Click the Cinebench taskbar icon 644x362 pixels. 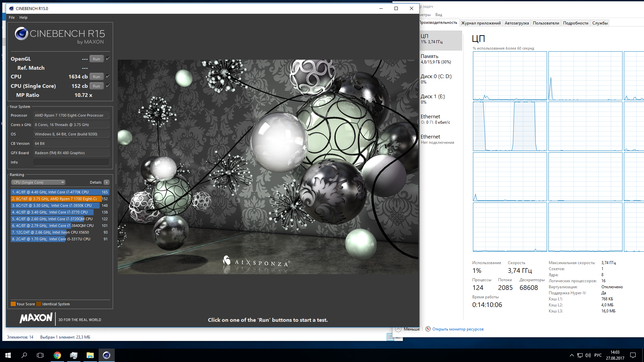tap(106, 355)
